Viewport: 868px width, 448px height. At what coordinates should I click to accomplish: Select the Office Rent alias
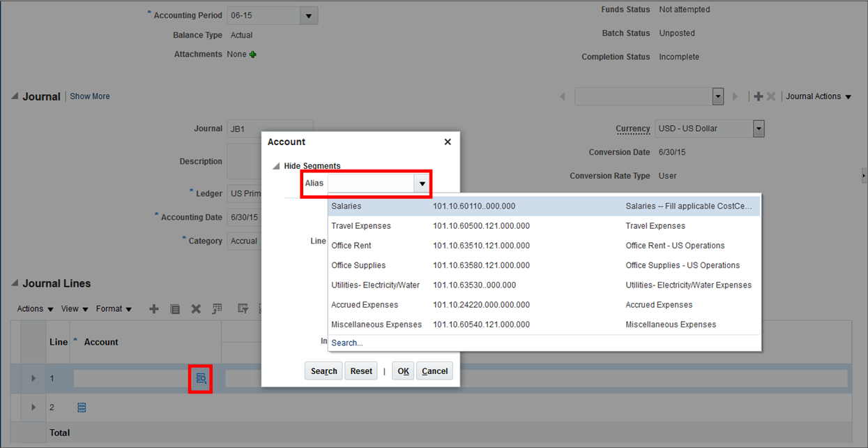coord(544,246)
